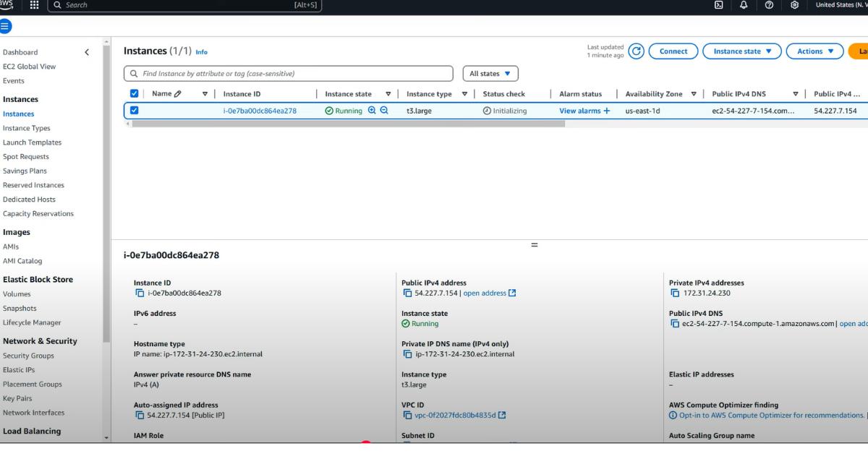Open Snapshots in the sidebar
Image resolution: width=868 pixels, height=454 pixels.
20,308
